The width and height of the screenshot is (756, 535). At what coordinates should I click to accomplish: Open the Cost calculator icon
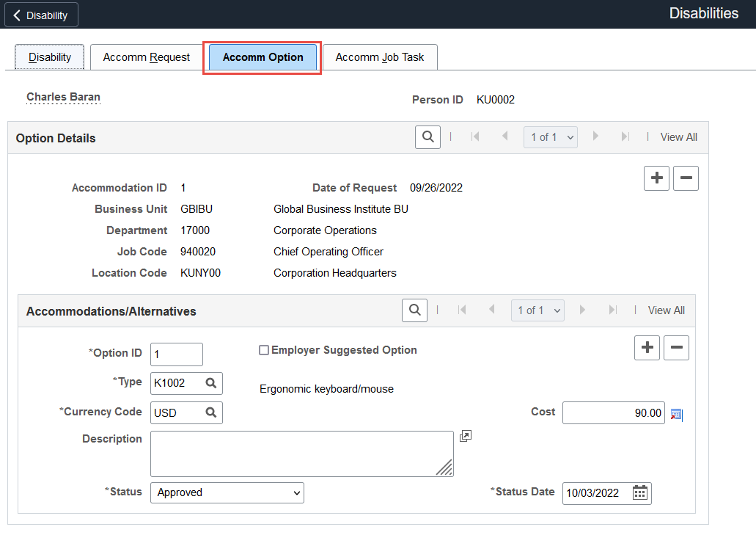click(676, 415)
